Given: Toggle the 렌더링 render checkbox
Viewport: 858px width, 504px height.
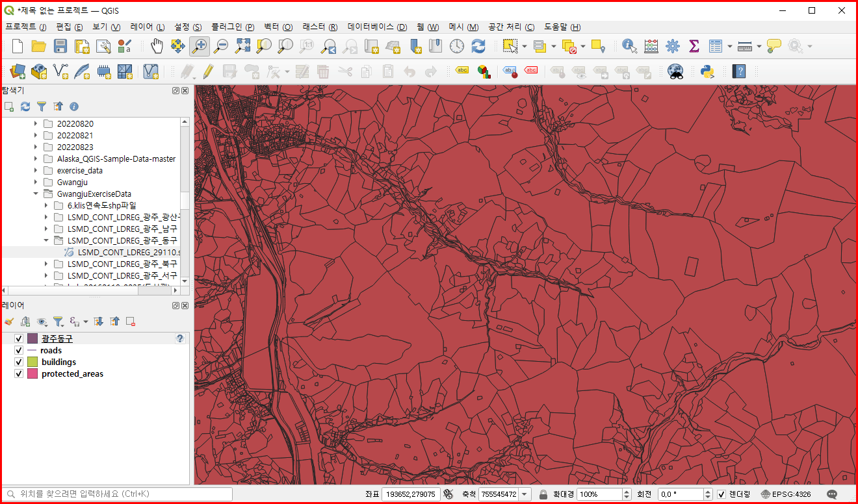Looking at the screenshot, I should coord(721,494).
